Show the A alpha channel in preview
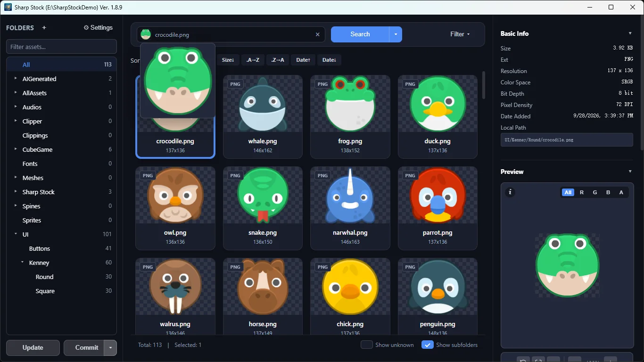Image resolution: width=644 pixels, height=362 pixels. click(x=621, y=192)
